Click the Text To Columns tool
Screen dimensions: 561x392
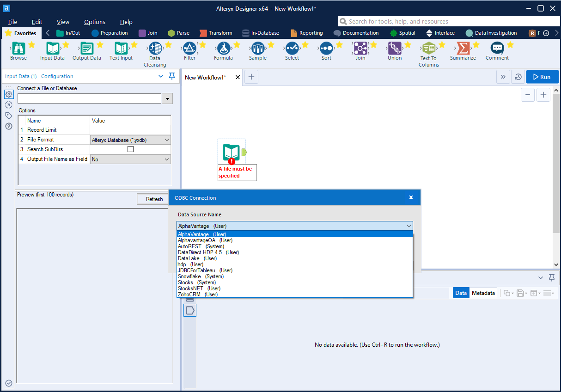point(429,49)
